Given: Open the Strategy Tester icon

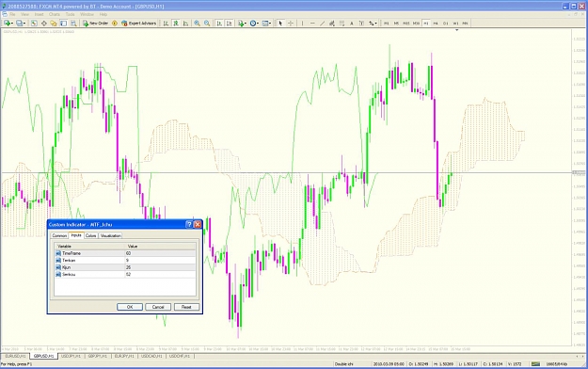Looking at the screenshot, I should (73, 24).
